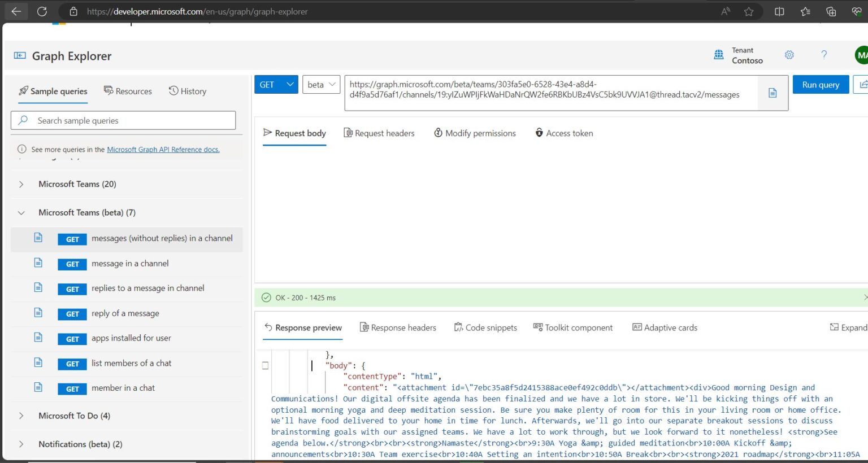868x463 pixels.
Task: Switch to History tab
Action: point(188,91)
